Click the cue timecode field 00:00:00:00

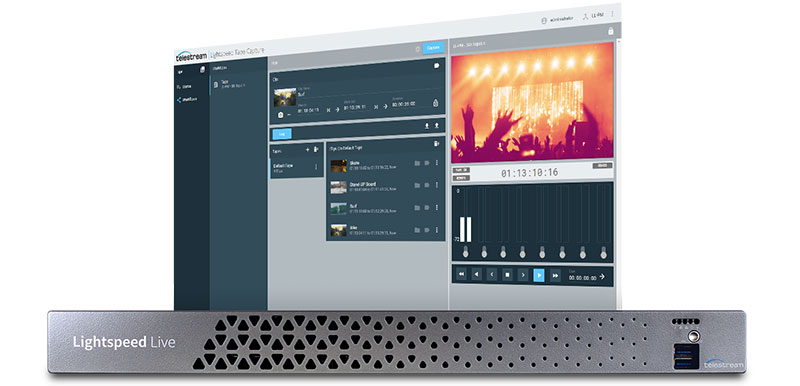click(583, 278)
